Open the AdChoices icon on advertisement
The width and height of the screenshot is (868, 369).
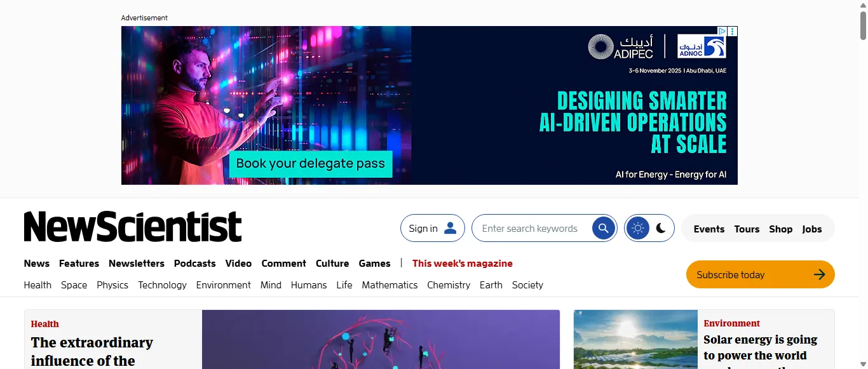click(722, 31)
